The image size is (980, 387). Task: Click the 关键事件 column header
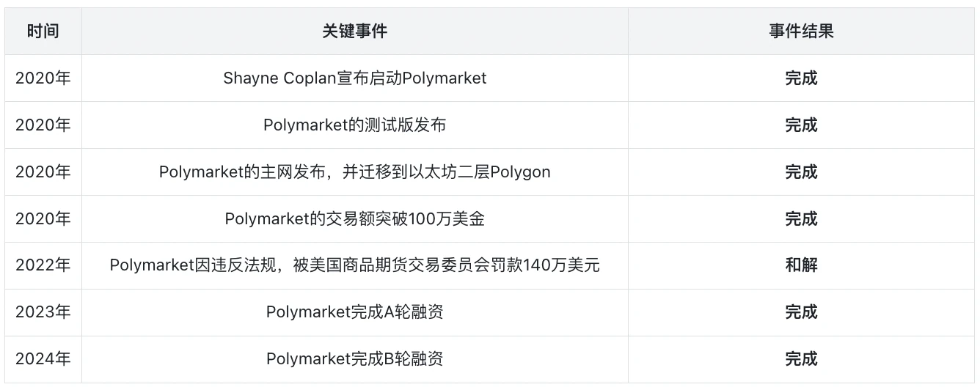354,32
